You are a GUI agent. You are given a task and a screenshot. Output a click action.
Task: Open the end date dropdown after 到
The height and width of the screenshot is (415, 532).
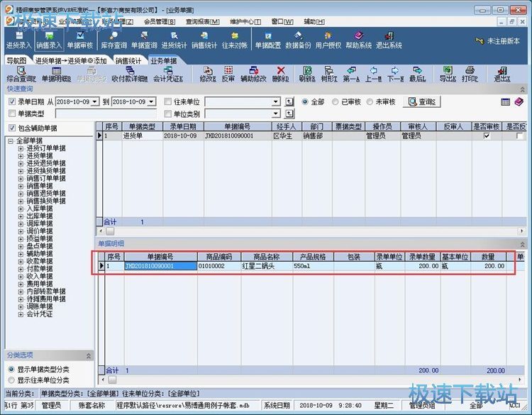152,101
